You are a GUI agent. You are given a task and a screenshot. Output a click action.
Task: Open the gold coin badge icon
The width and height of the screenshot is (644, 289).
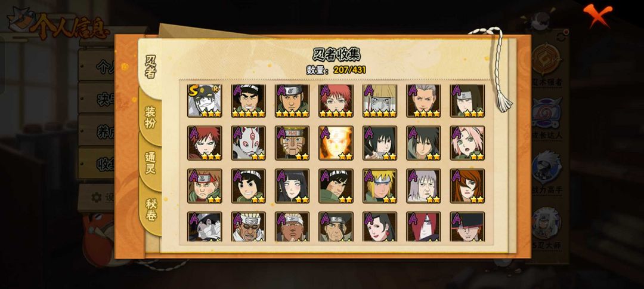click(547, 60)
